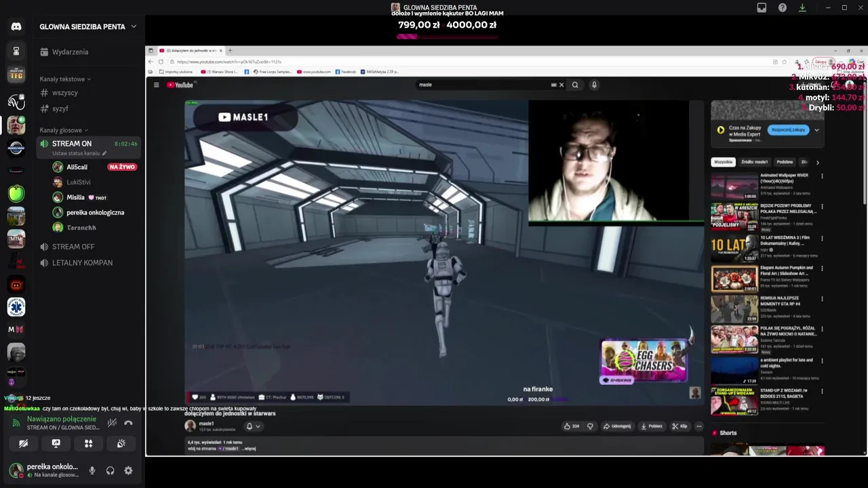Turn on camera in voice panel

pos(23,443)
